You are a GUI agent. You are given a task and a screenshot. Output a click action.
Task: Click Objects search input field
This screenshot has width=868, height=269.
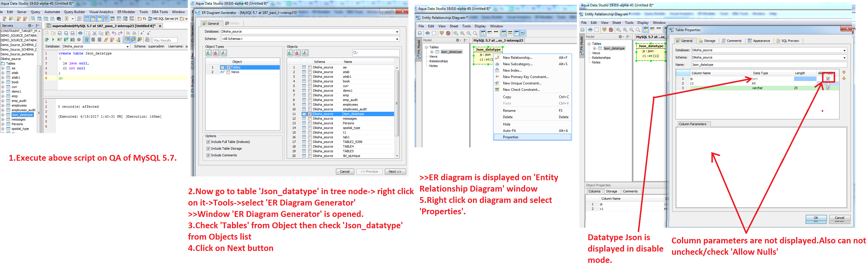(x=376, y=53)
